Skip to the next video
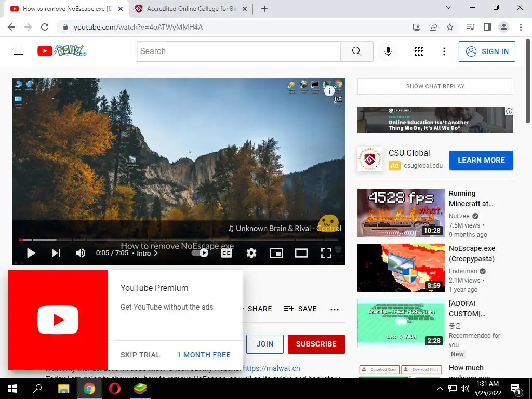532x399 pixels. pos(56,253)
